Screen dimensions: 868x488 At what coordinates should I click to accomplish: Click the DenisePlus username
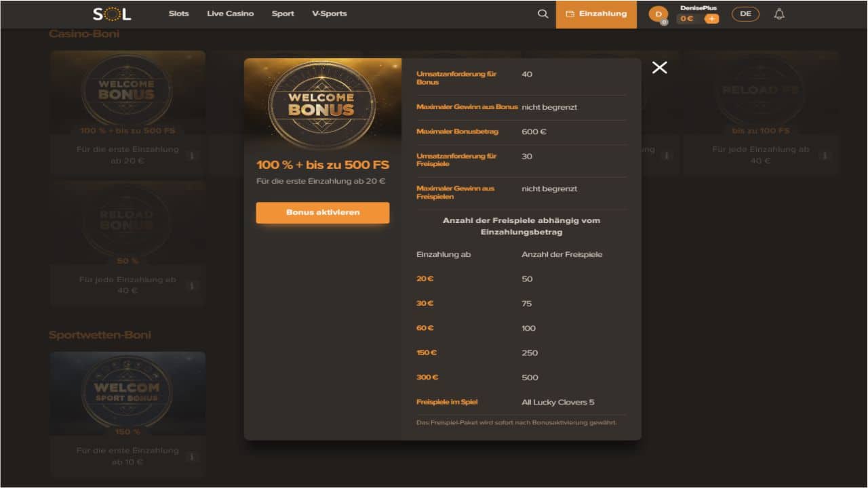tap(698, 8)
